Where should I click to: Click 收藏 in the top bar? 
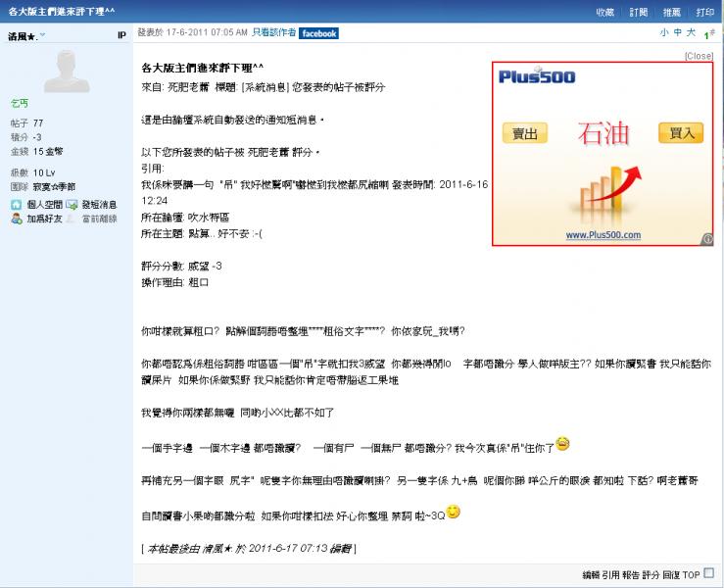pyautogui.click(x=604, y=12)
